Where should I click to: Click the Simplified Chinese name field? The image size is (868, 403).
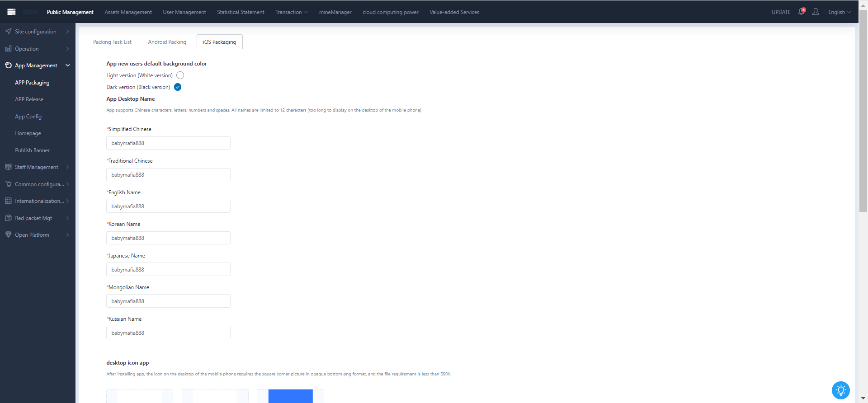[168, 143]
